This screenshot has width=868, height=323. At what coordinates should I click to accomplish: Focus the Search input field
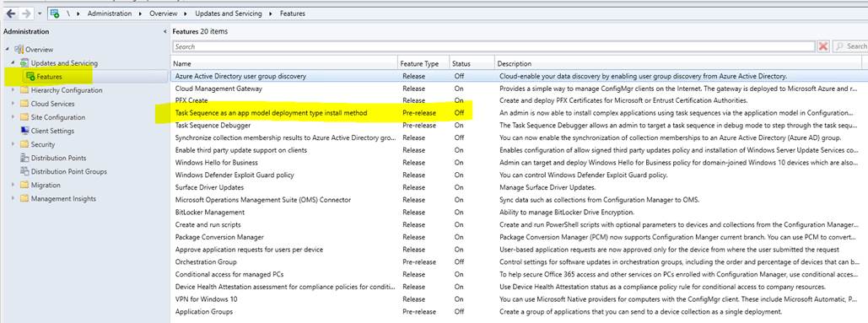pyautogui.click(x=493, y=46)
